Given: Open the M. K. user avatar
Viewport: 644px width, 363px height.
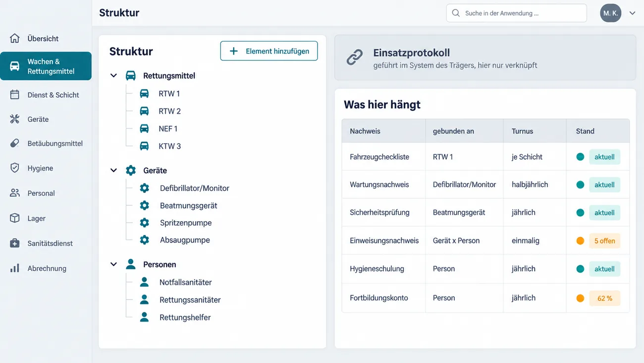Looking at the screenshot, I should pos(610,13).
